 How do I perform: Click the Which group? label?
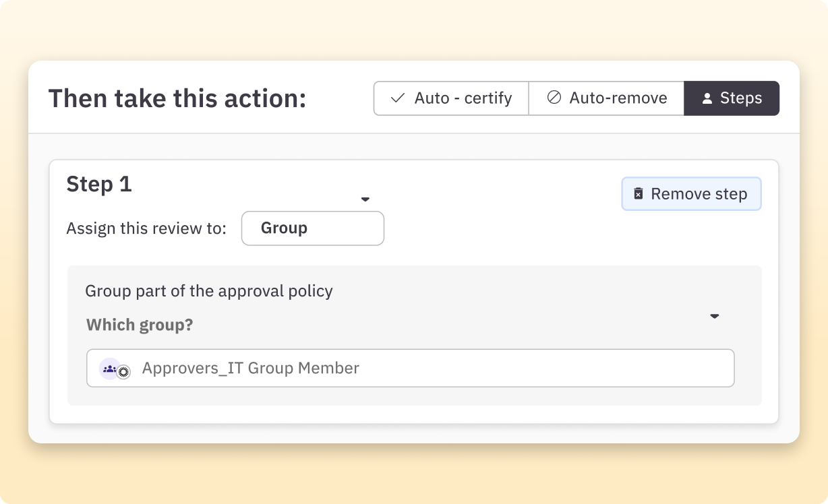[139, 324]
